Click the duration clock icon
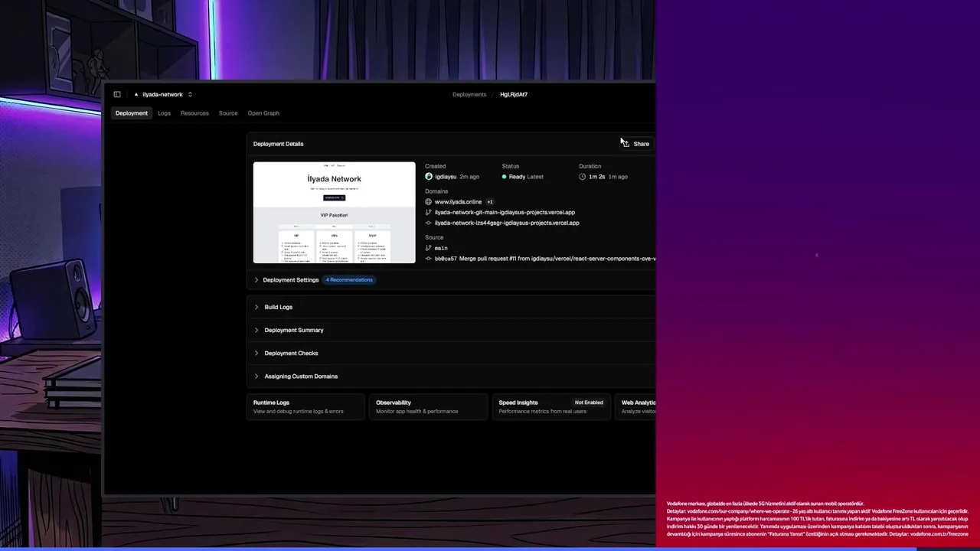The image size is (980, 551). (582, 177)
